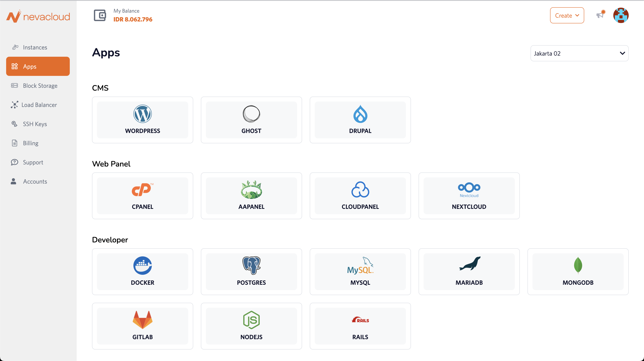The width and height of the screenshot is (644, 361).
Task: Open the announcements megaphone icon
Action: [600, 15]
